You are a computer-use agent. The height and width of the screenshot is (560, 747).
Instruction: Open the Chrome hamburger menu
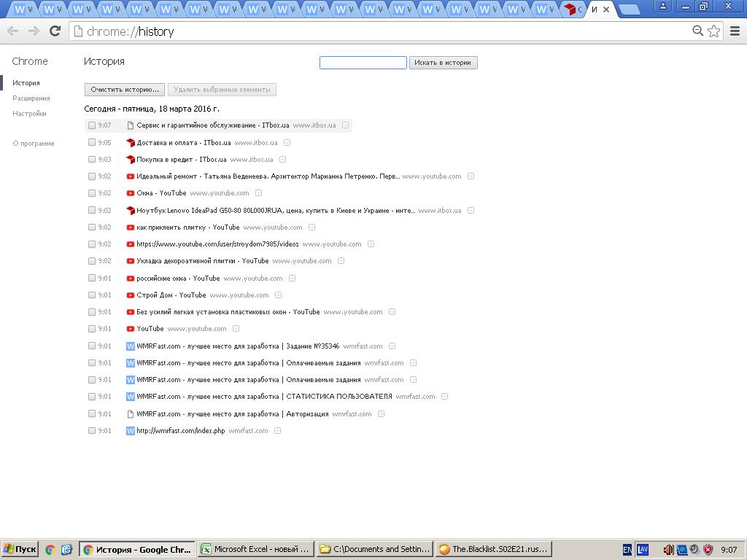coord(735,31)
